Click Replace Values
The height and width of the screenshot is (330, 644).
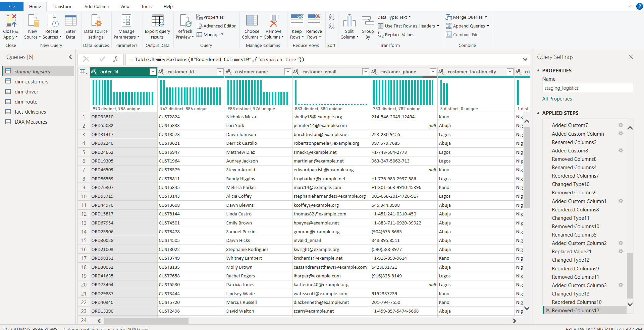tap(396, 35)
